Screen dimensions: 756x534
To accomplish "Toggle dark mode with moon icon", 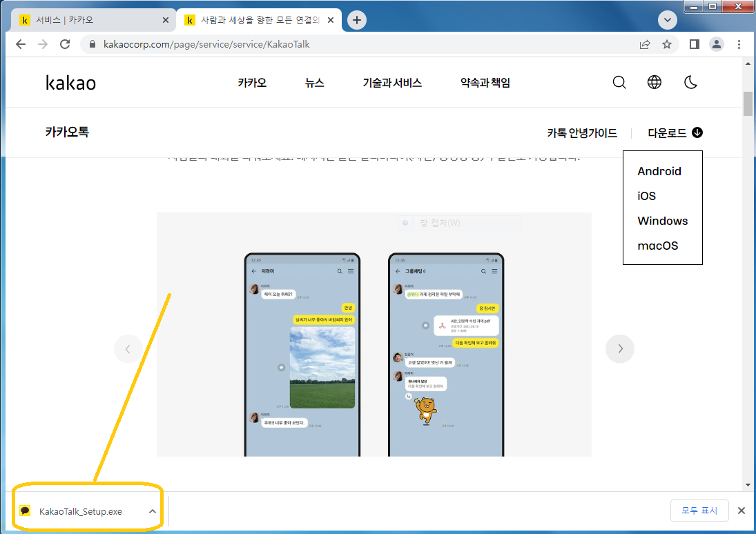I will click(690, 82).
